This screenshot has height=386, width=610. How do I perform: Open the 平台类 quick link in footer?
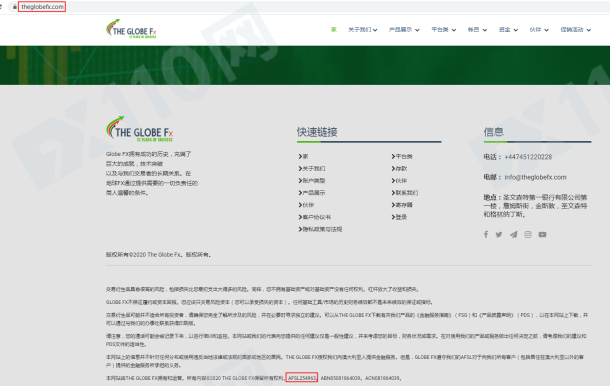click(402, 156)
